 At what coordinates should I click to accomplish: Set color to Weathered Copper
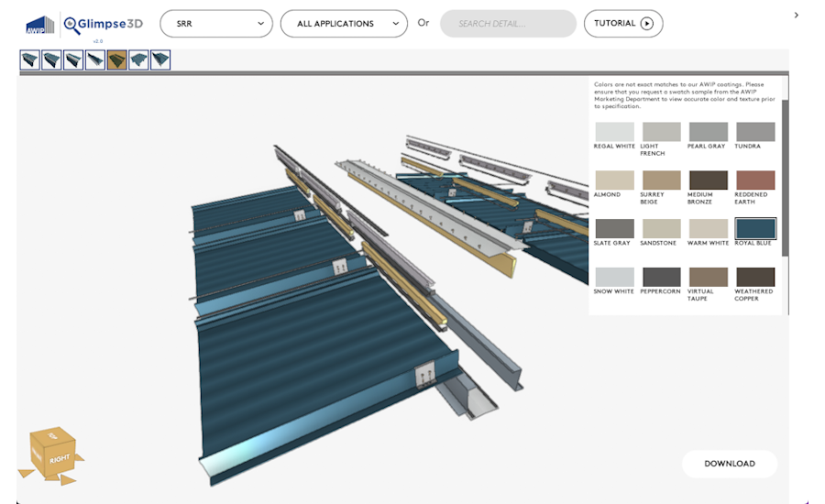(x=754, y=277)
